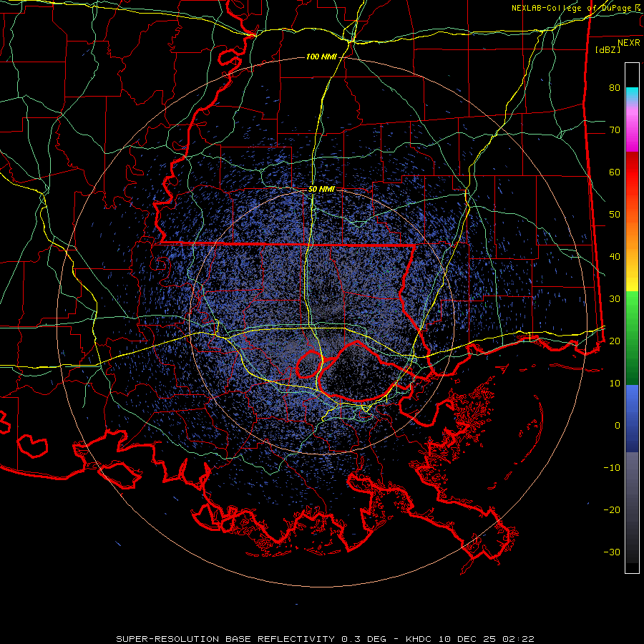Image resolution: width=644 pixels, height=644 pixels.
Task: Click the 20 dBZ scale value
Action: 615,341
